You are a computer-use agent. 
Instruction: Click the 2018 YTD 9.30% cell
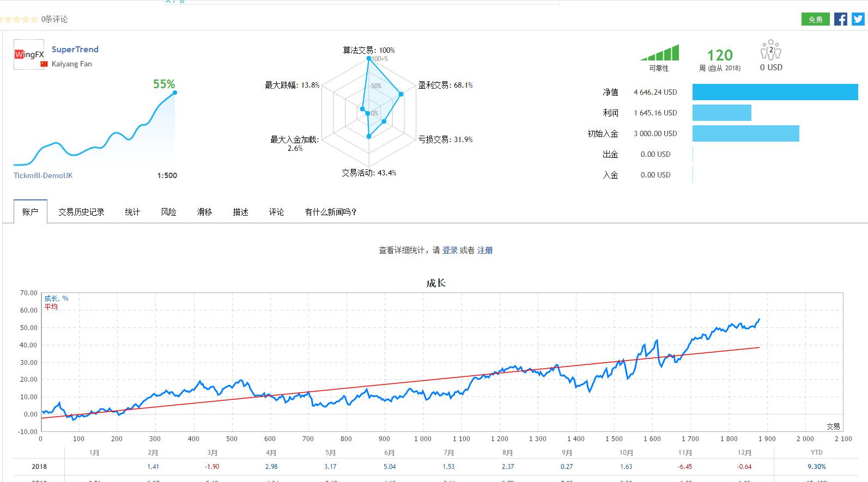click(x=816, y=467)
